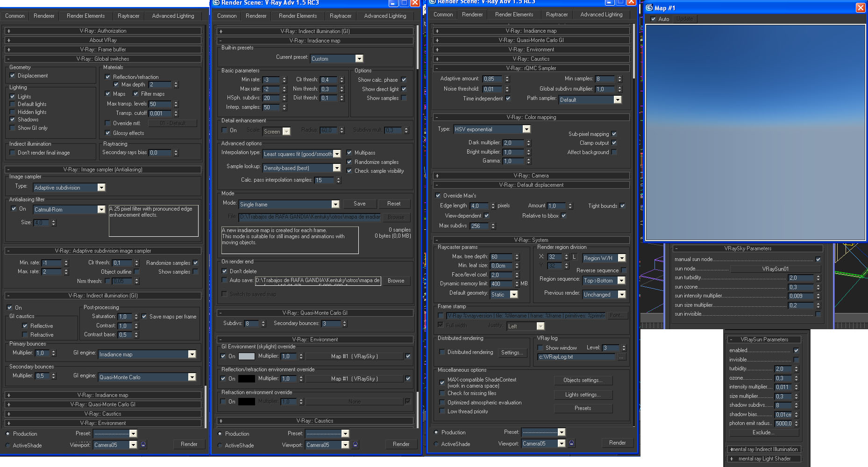Click the Max depth spinner arrows
Image resolution: width=868 pixels, height=467 pixels.
(176, 85)
